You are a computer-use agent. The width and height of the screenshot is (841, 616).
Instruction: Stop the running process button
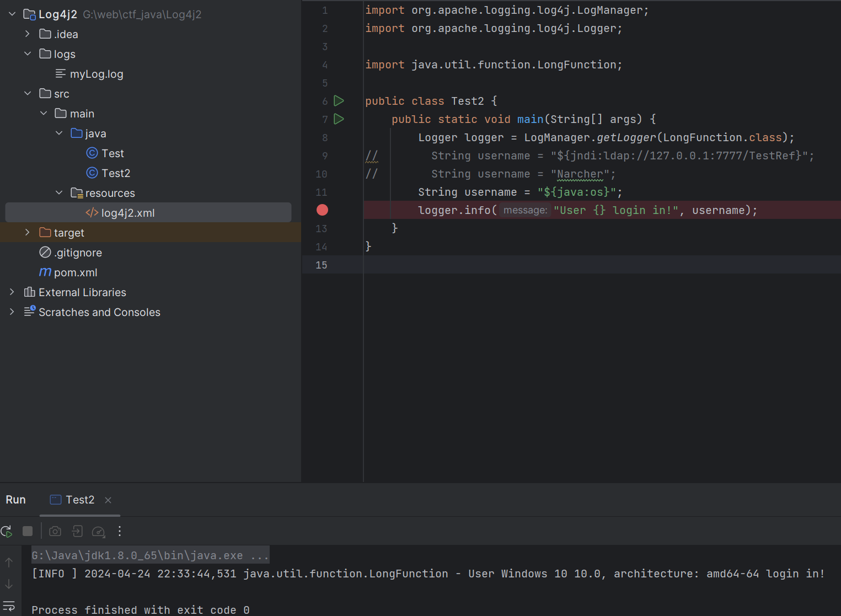(x=28, y=531)
